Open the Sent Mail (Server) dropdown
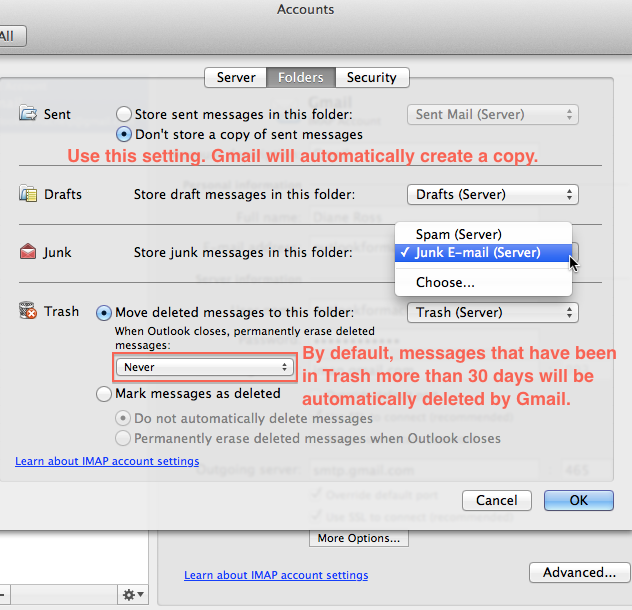 click(x=493, y=115)
